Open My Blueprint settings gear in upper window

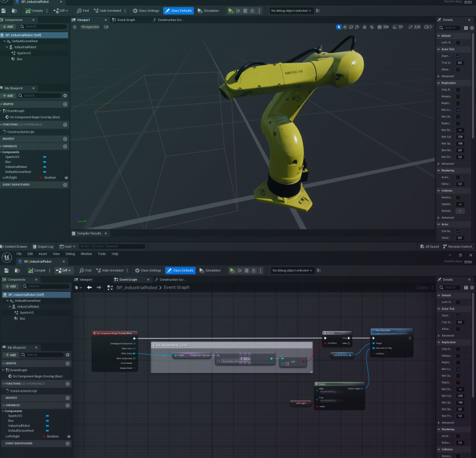pos(65,95)
